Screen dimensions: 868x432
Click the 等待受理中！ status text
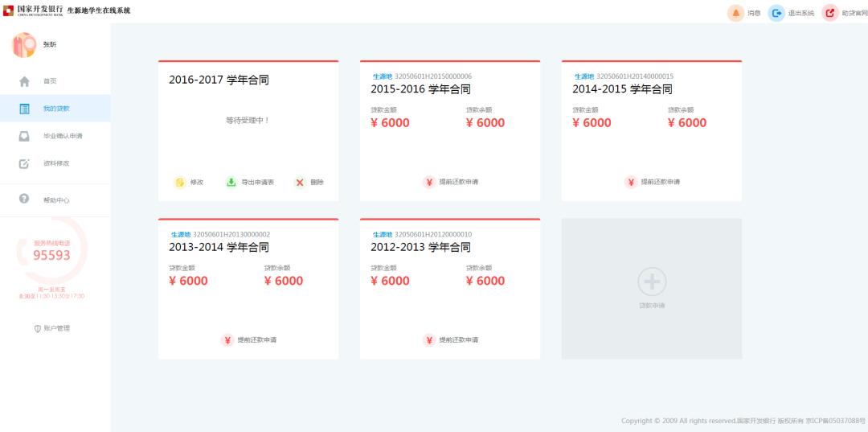click(x=248, y=120)
